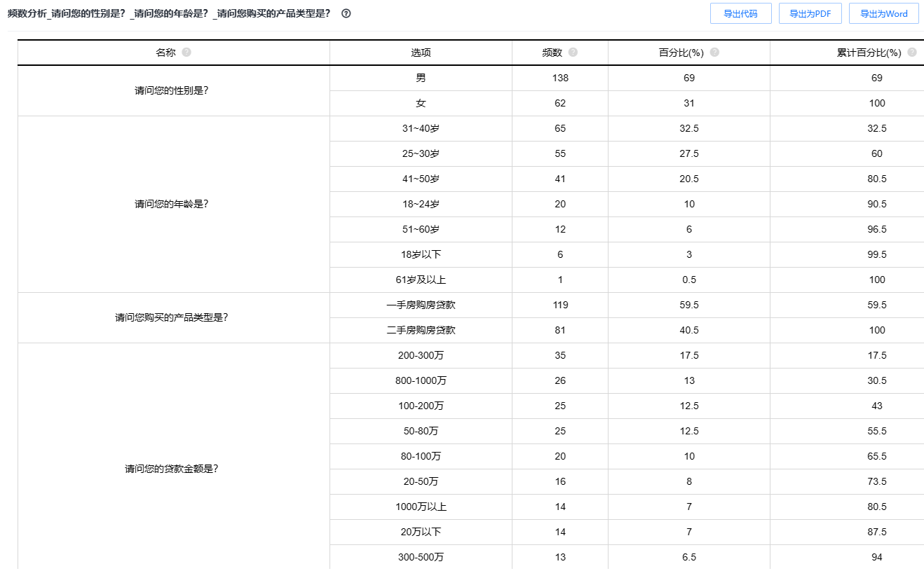Click percentage 20.5 in 41~50岁 row
Viewport: 924px width, 571px height.
coord(689,179)
